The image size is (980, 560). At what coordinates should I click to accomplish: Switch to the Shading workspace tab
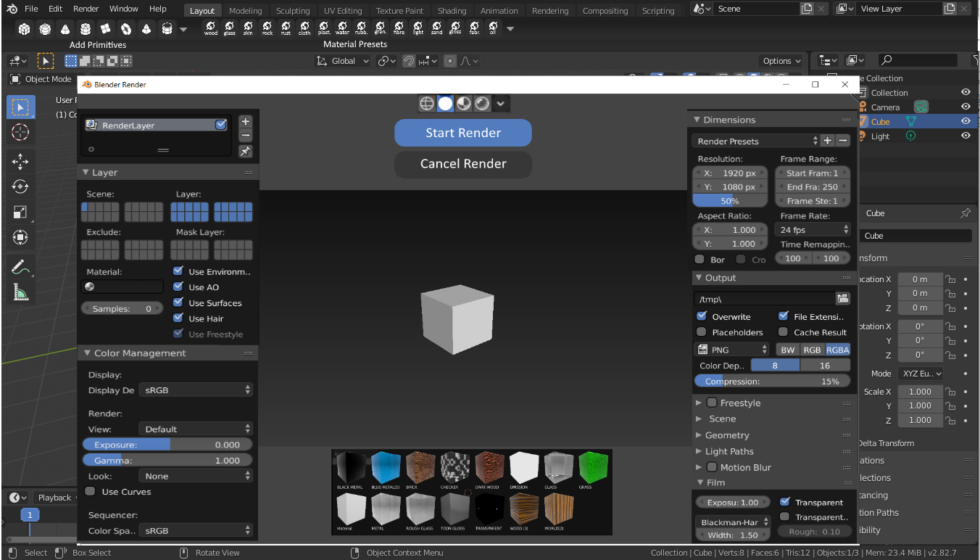coord(452,11)
